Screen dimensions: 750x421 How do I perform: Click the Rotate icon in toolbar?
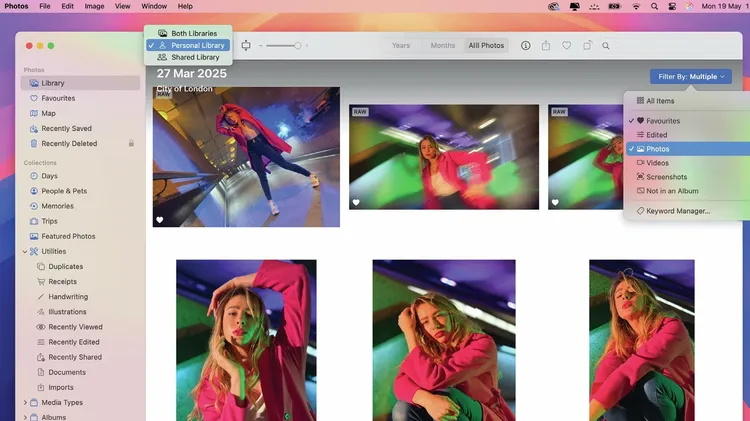tap(587, 46)
